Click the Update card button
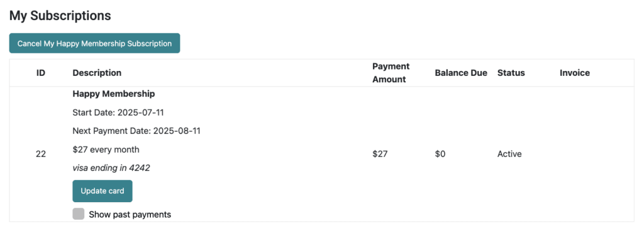644x231 pixels. [103, 191]
